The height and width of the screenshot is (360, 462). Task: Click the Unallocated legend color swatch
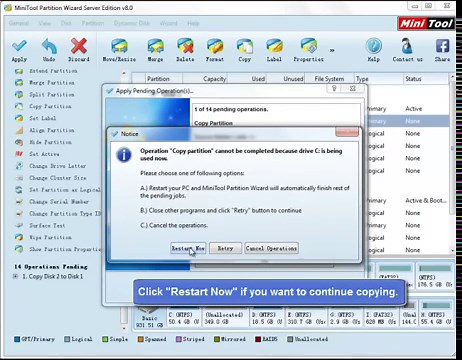click(x=290, y=339)
